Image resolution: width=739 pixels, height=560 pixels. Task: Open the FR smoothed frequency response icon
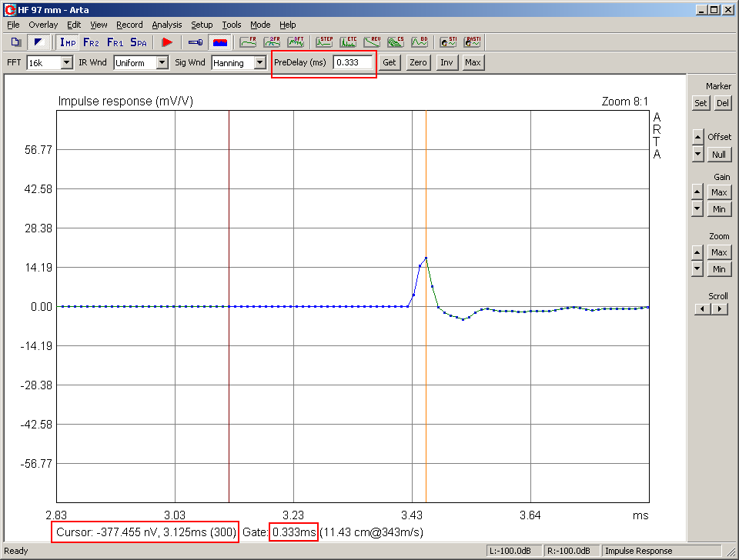pos(248,42)
